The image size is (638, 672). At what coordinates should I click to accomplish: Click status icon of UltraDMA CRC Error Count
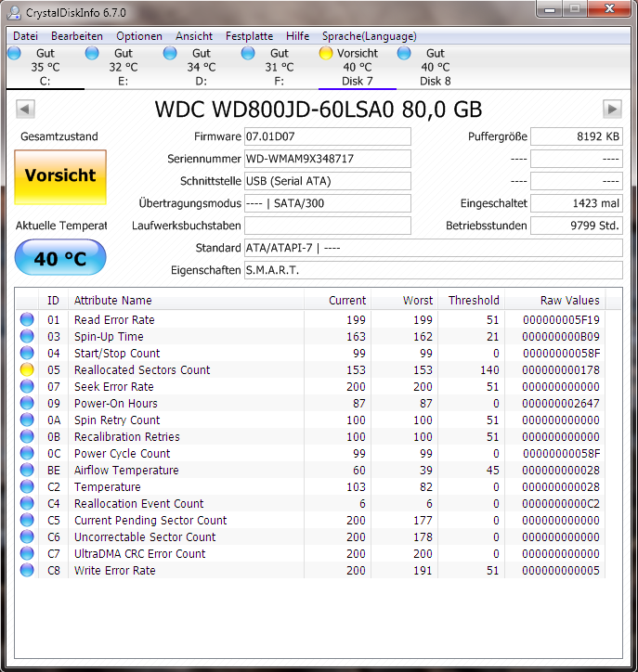coord(27,553)
